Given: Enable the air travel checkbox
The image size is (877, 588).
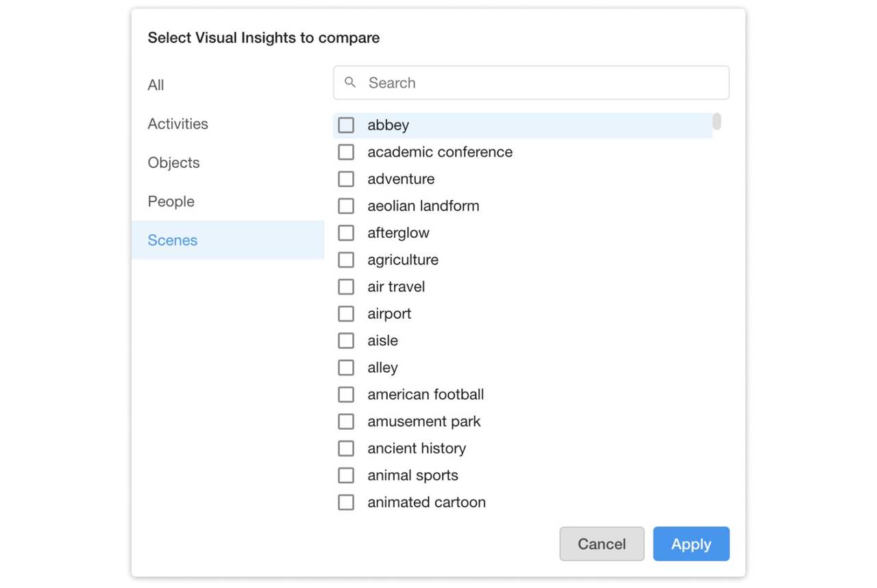Looking at the screenshot, I should (346, 287).
